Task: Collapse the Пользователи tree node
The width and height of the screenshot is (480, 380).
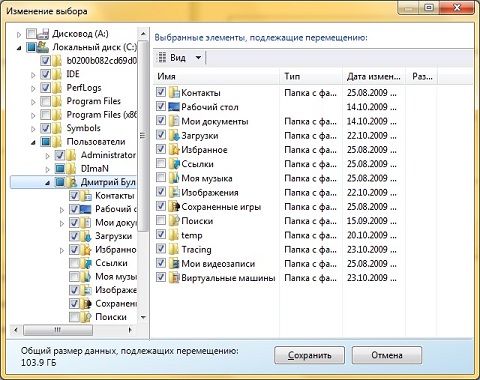Action: pos(33,143)
